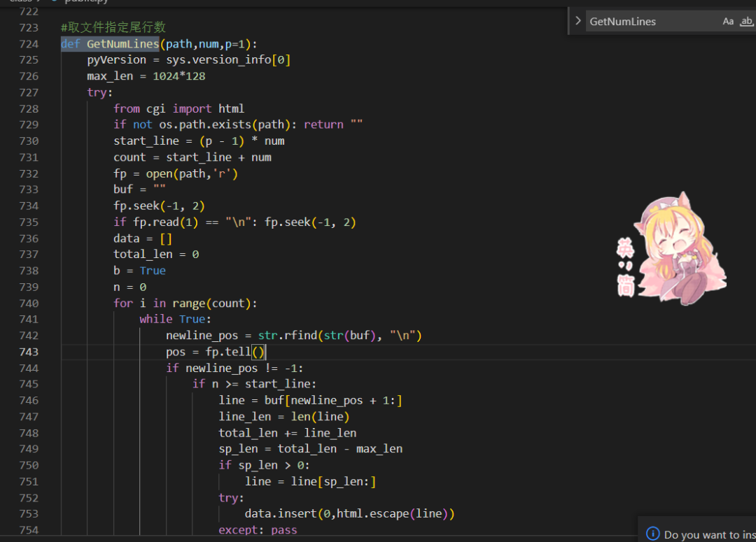Click 'start_line' on line 745

pos(277,384)
